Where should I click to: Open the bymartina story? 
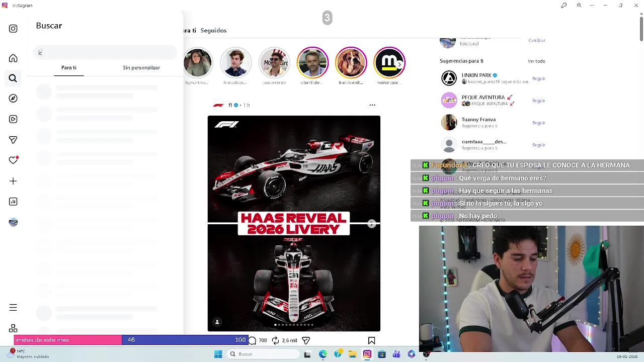[198, 63]
